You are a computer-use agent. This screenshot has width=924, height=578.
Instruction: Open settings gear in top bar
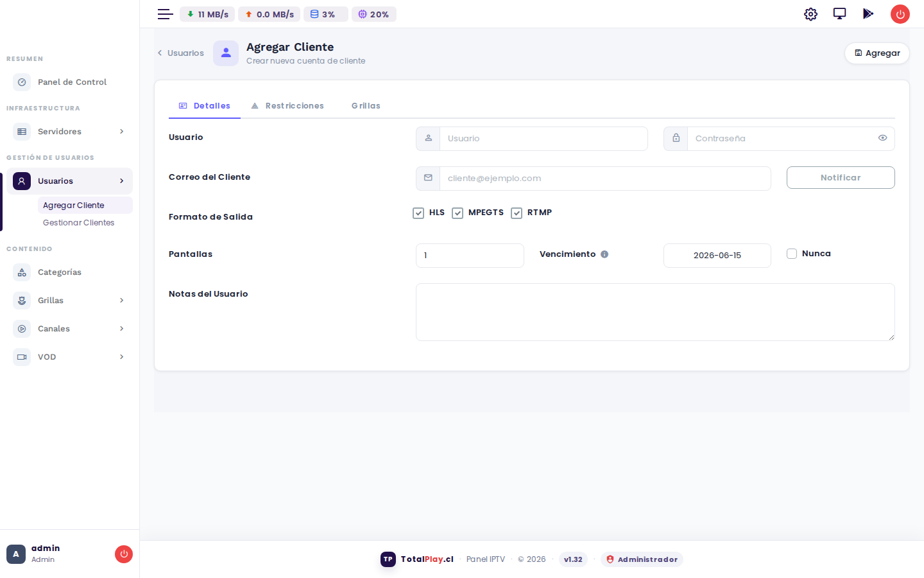tap(811, 14)
